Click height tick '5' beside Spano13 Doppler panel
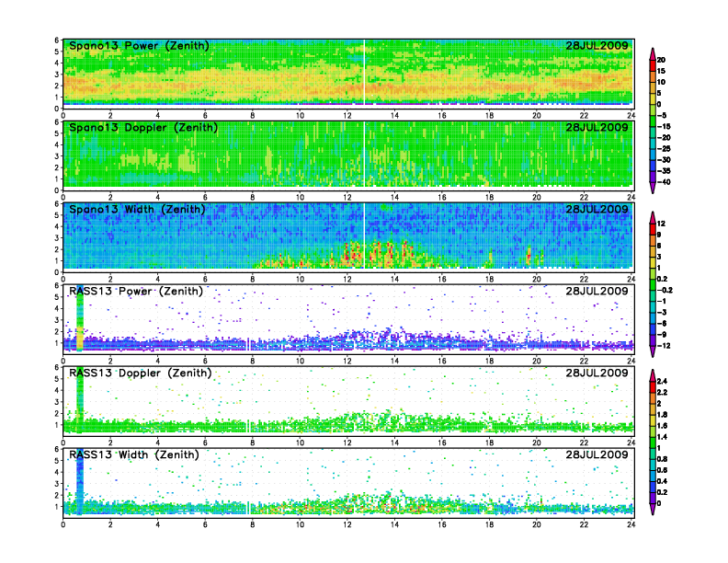Viewport: 728px width, 563px height. click(x=57, y=133)
